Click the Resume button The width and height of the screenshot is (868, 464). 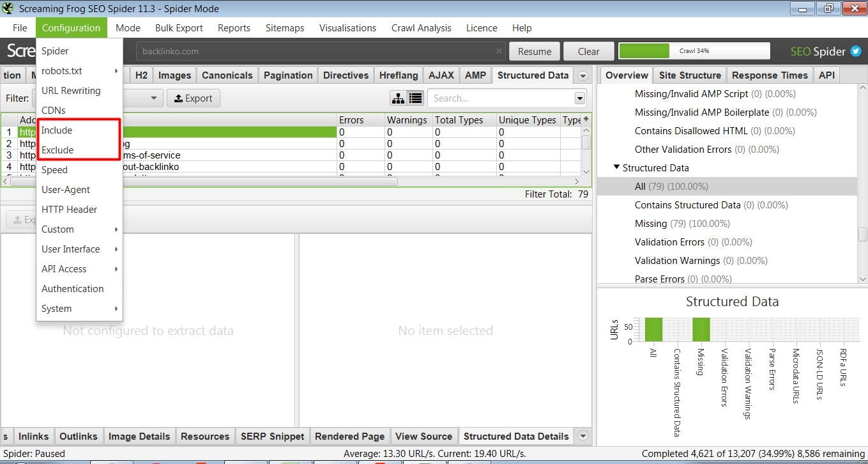(x=535, y=52)
